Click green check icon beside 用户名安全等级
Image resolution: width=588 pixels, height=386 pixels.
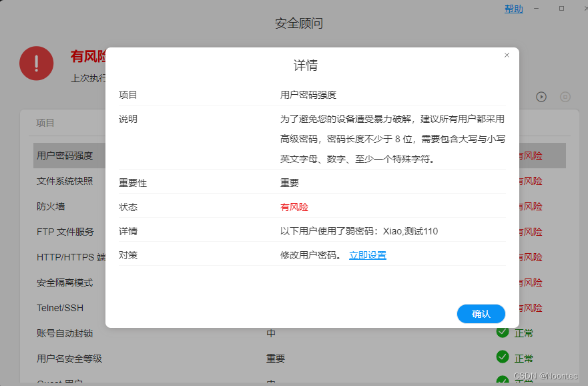(x=503, y=357)
